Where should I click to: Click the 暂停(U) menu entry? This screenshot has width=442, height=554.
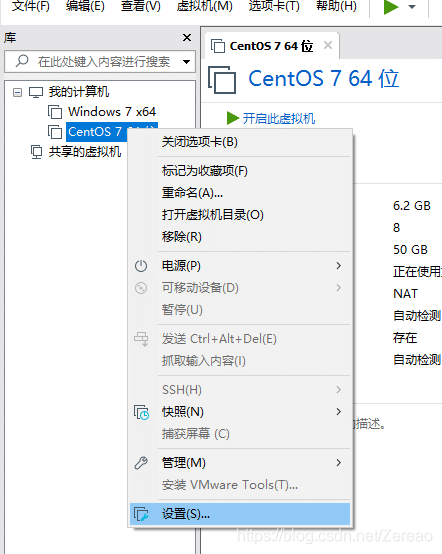240,310
